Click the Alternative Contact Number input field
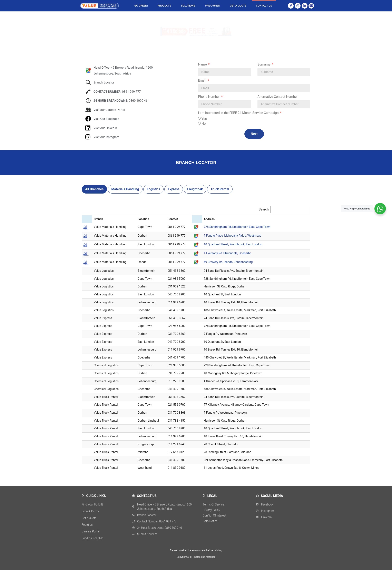This screenshot has height=570, width=392. (284, 104)
